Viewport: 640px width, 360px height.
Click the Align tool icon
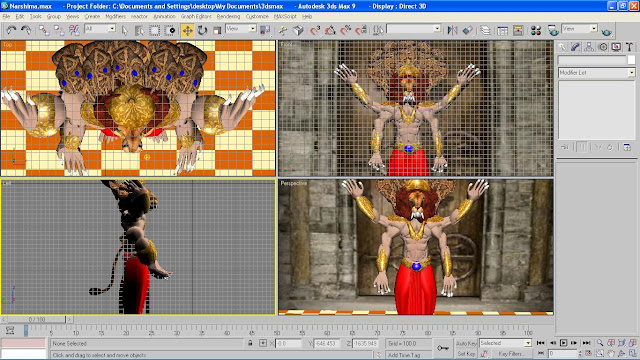[x=468, y=30]
